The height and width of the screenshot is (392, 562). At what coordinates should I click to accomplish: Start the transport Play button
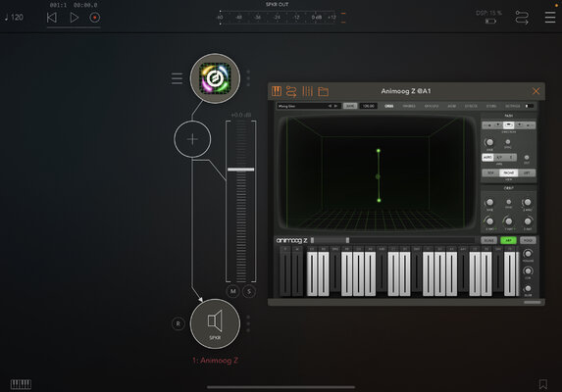click(x=75, y=18)
